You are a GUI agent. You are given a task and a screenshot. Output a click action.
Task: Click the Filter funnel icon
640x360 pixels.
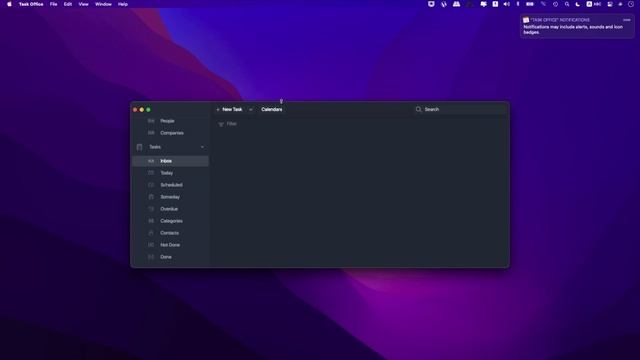coord(221,124)
